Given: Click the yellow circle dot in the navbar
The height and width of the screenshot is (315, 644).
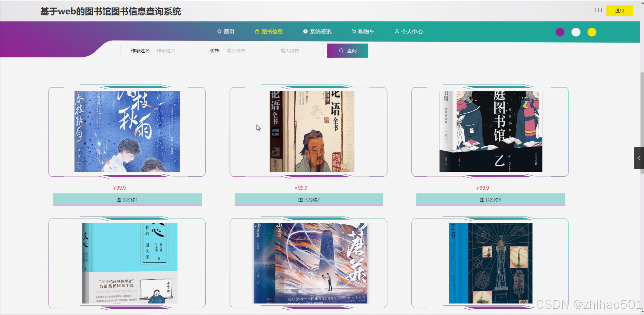Looking at the screenshot, I should [x=592, y=32].
